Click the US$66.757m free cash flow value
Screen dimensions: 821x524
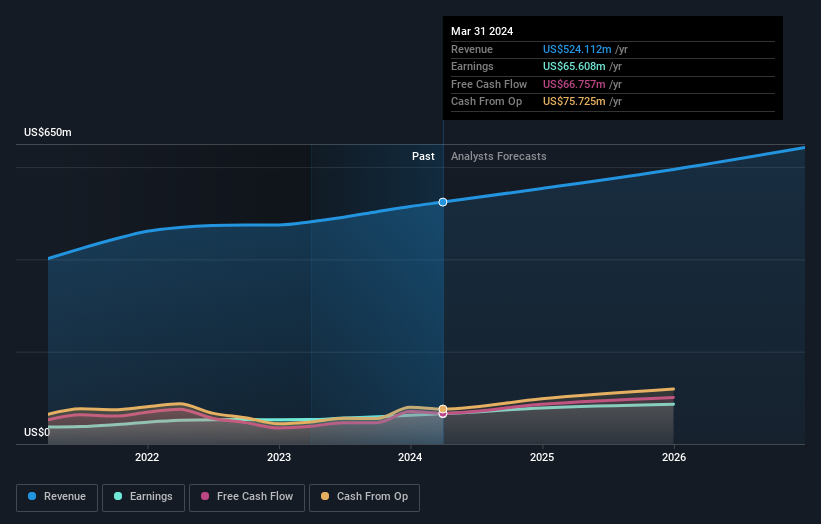[x=574, y=84]
